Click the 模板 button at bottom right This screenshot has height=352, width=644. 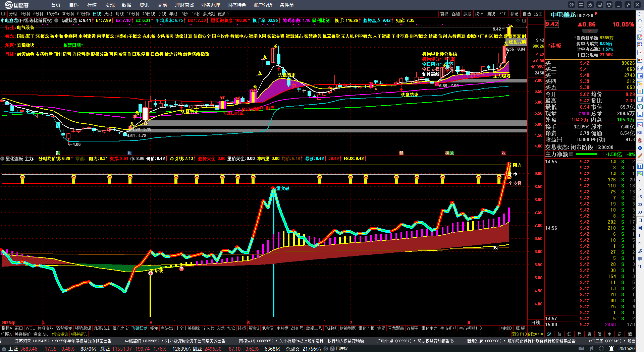(520, 328)
